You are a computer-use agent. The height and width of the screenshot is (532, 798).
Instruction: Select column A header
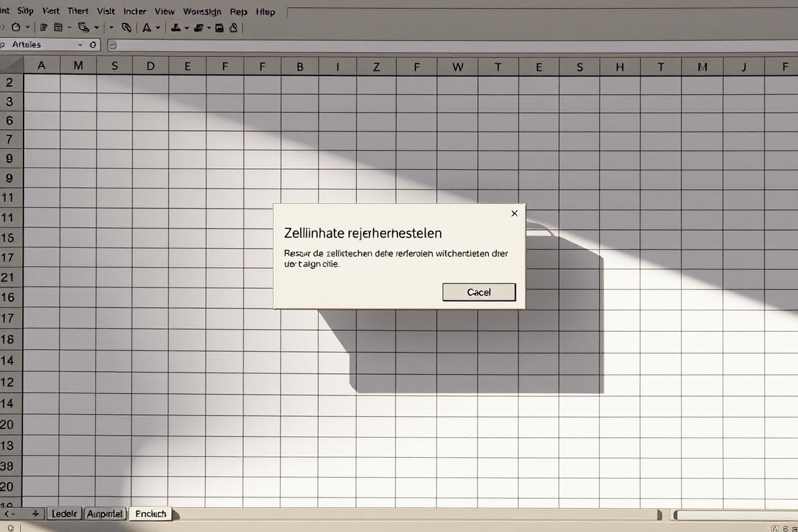click(42, 64)
